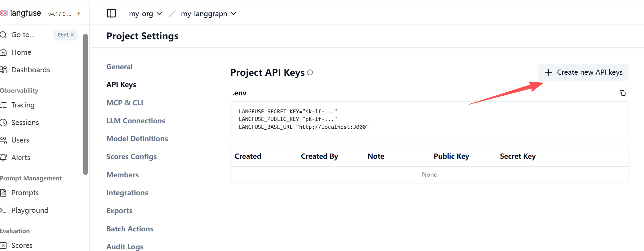
Task: Click the Ctrl K shortcut badge
Action: (x=66, y=35)
